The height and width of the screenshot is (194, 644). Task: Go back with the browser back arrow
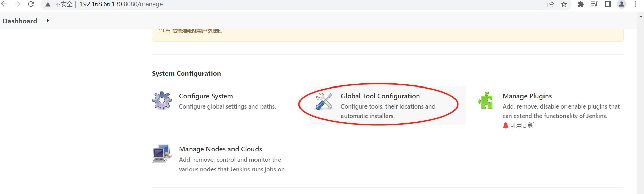coord(4,4)
